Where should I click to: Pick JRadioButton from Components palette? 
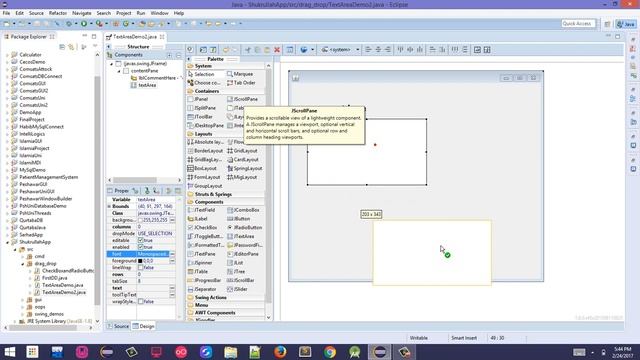pyautogui.click(x=244, y=227)
